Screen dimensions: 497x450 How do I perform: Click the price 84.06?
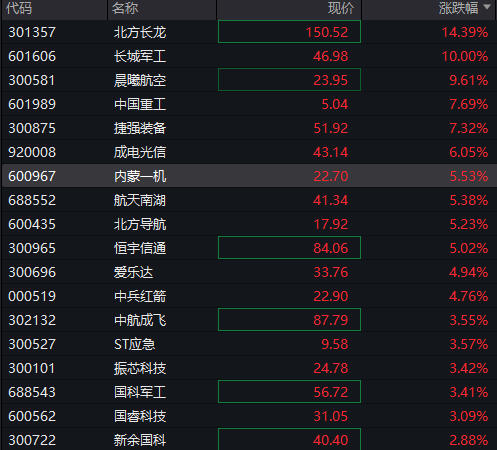330,248
